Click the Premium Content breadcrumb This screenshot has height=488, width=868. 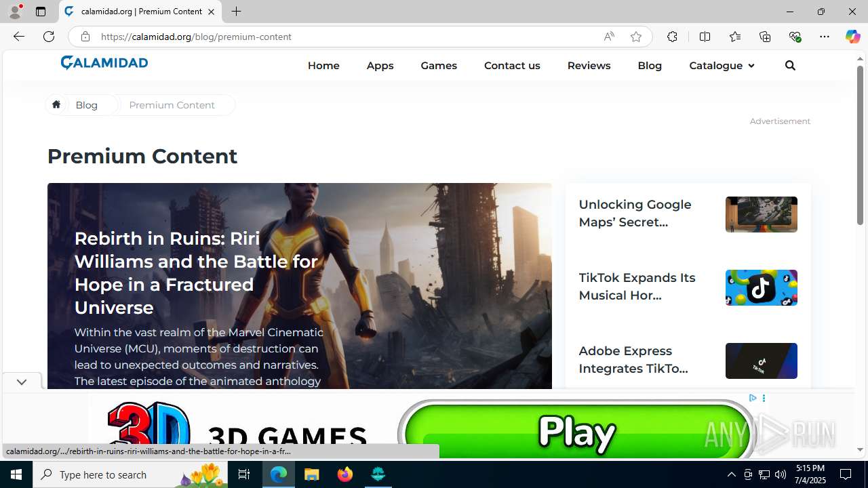(x=172, y=104)
